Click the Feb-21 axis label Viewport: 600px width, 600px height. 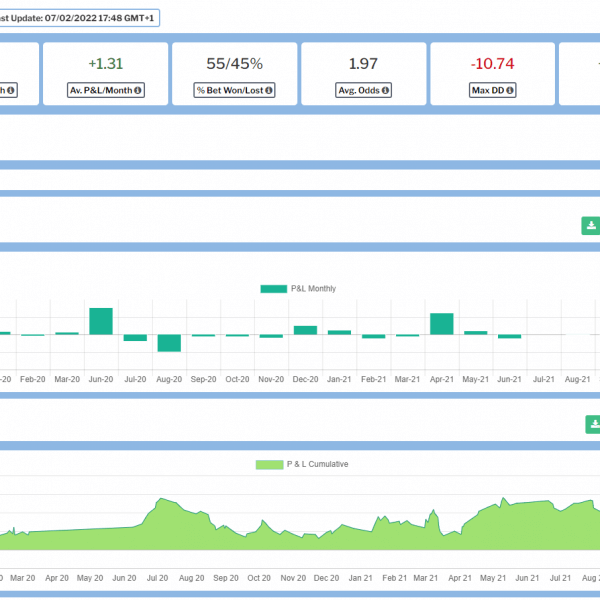pos(373,379)
